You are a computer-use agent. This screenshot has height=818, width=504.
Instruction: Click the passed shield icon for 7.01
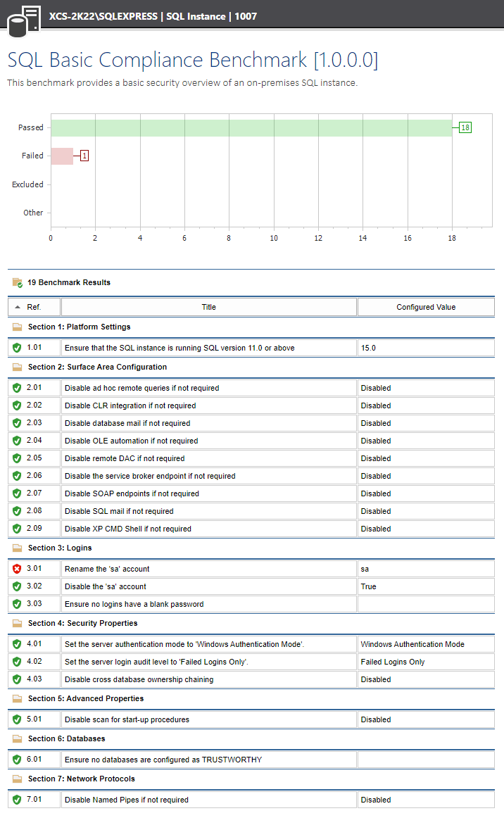(x=17, y=800)
